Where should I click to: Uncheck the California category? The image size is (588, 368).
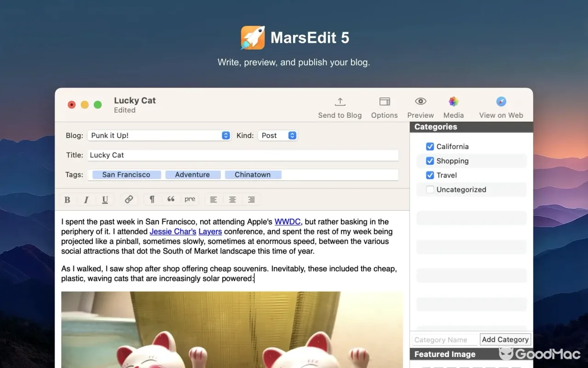click(430, 146)
